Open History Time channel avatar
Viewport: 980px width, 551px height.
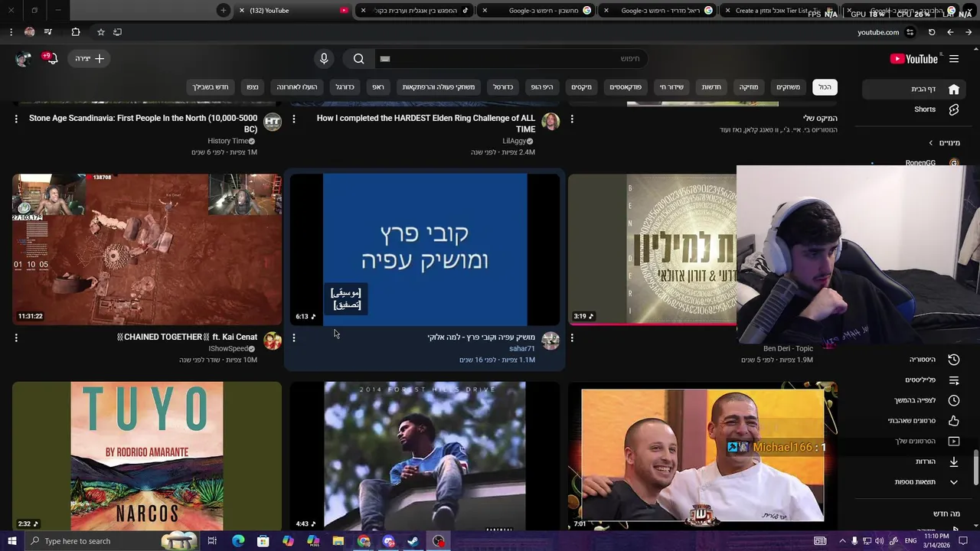[273, 122]
